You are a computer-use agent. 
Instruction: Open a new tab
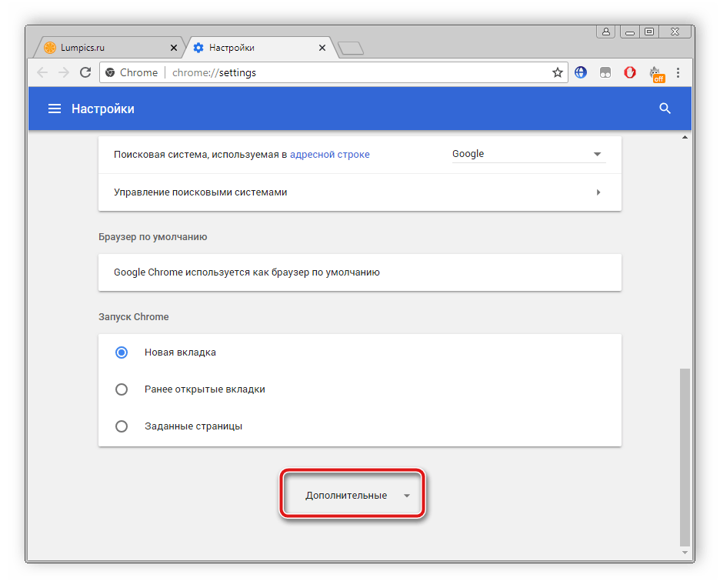(351, 48)
